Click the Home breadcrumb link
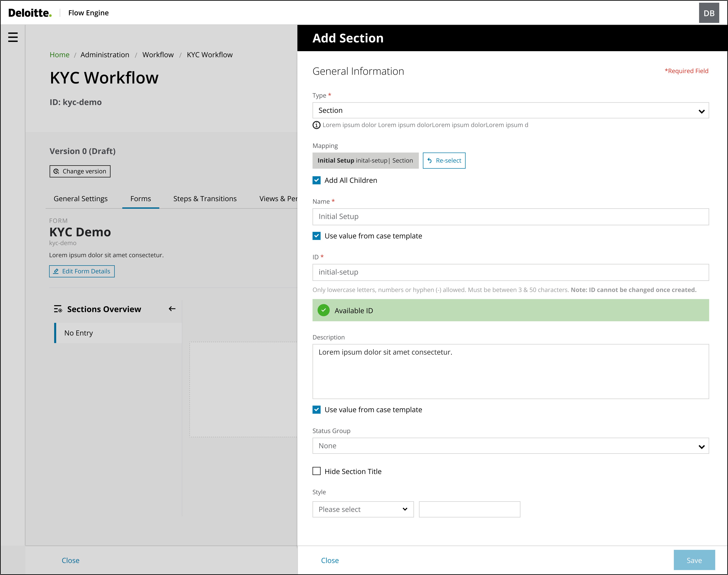The width and height of the screenshot is (728, 575). (59, 55)
